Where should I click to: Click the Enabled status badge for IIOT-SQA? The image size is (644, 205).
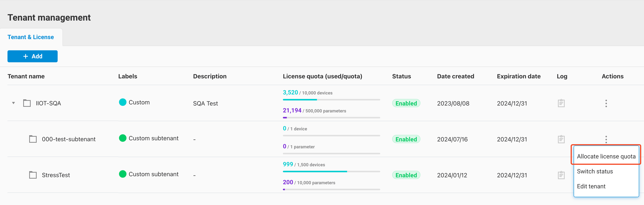point(406,103)
